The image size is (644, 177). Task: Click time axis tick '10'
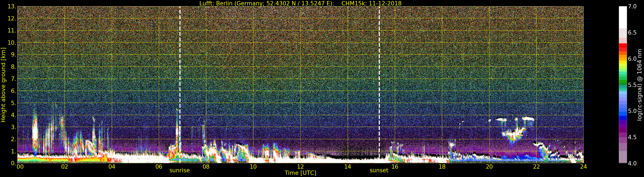[x=253, y=167]
